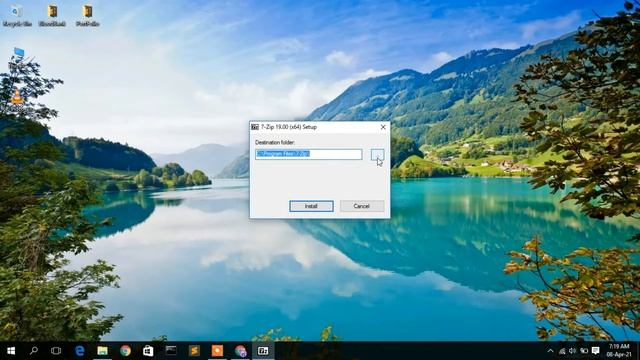Screen dimensions: 640x360
Task: Click the 7-Zip icon in the dialog title bar
Action: click(x=255, y=127)
